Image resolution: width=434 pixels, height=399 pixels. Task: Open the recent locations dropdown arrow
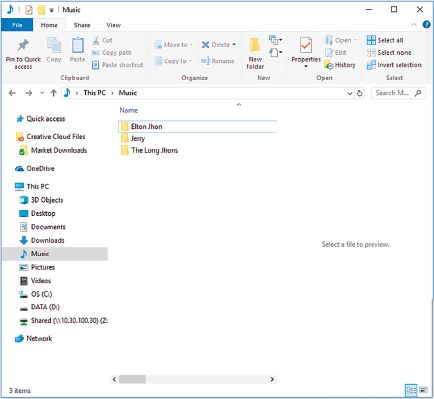(42, 93)
